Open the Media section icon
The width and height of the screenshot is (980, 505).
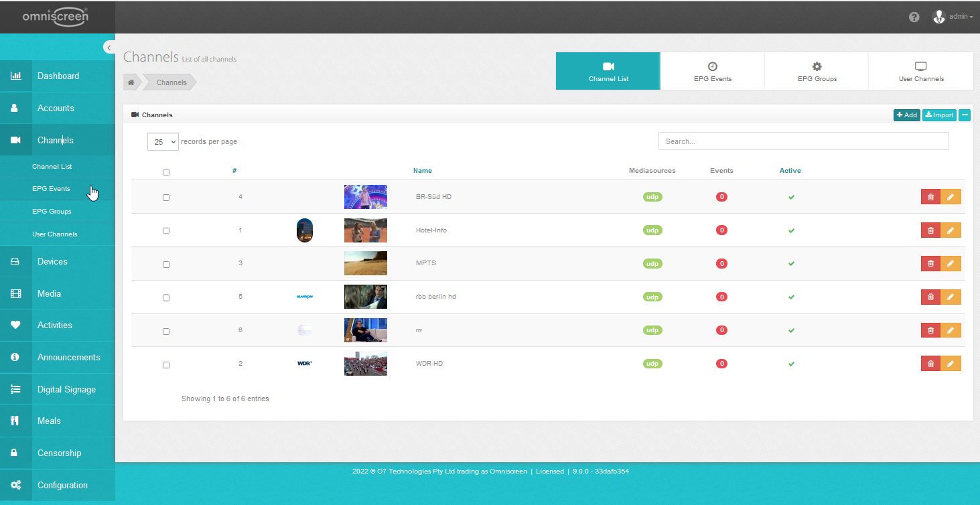click(x=16, y=293)
